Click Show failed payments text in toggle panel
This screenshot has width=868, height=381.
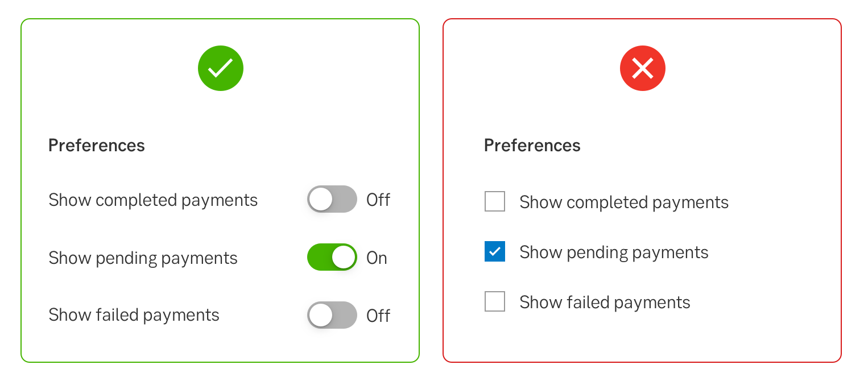coord(134,315)
